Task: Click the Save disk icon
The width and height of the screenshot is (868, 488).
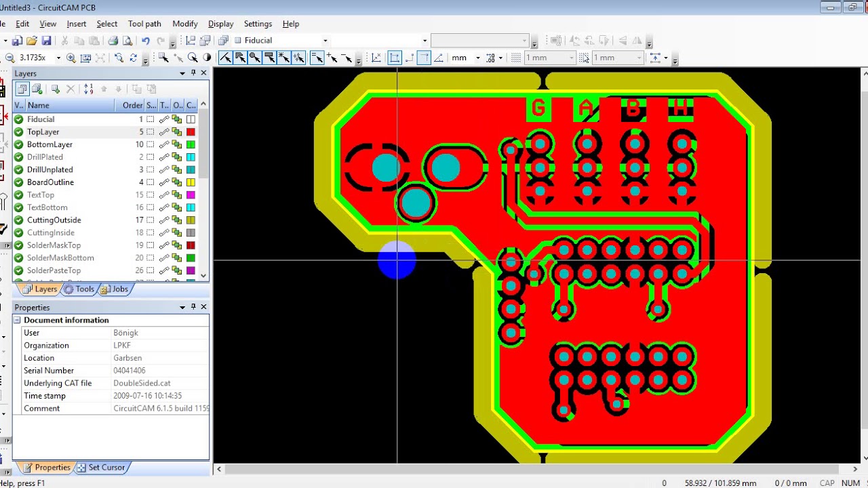Action: pyautogui.click(x=46, y=41)
